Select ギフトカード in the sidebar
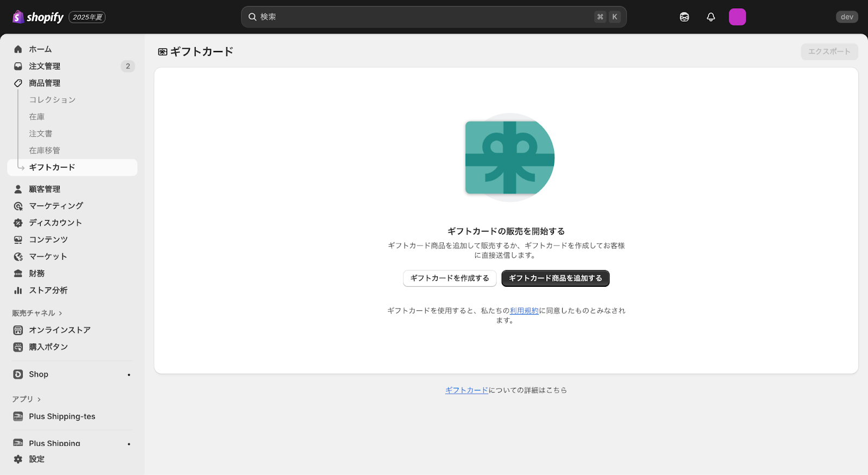Image resolution: width=868 pixels, height=475 pixels. (x=72, y=167)
